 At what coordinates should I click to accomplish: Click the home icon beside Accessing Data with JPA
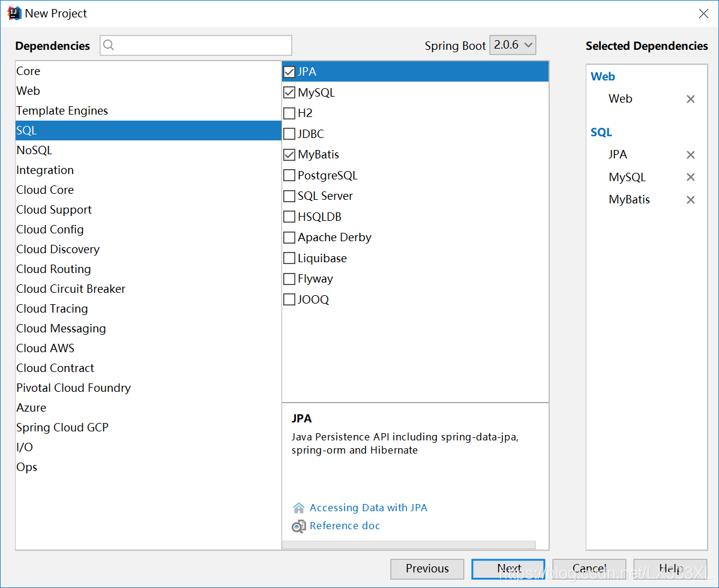point(298,508)
